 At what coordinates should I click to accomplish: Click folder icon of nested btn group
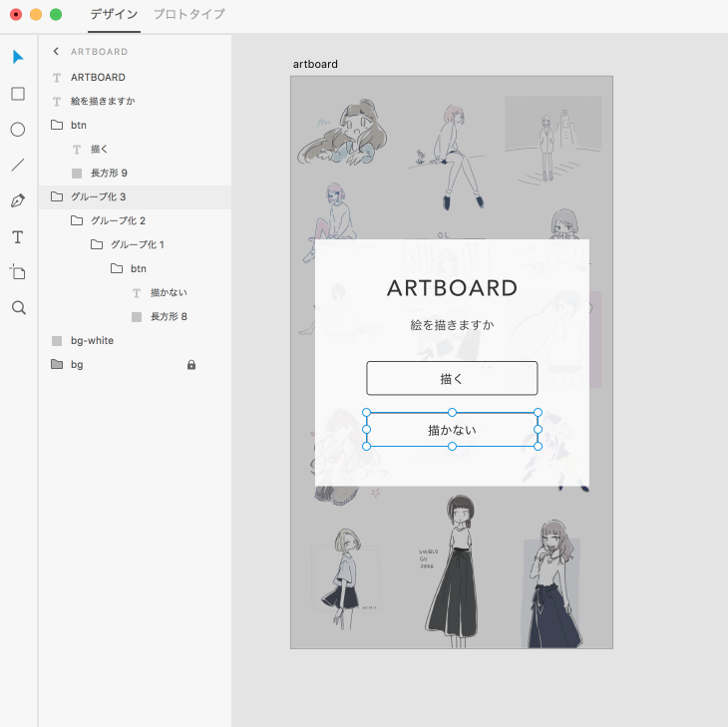pos(117,268)
